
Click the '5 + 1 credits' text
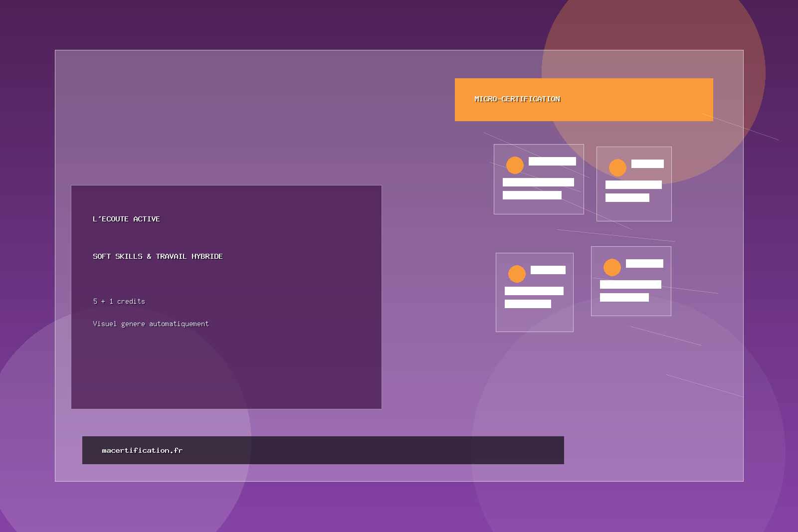[119, 301]
